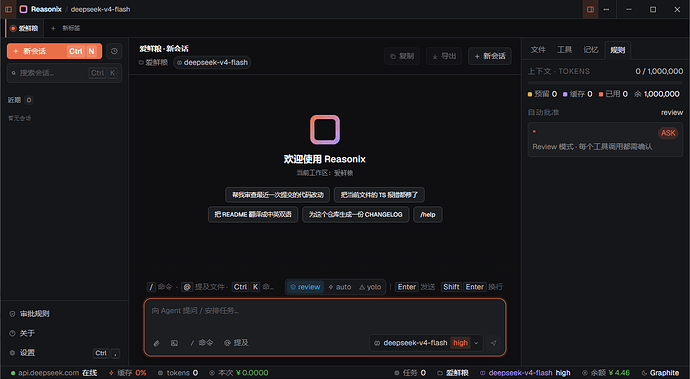The image size is (690, 379).
Task: Switch to the 记忆 tab
Action: [591, 50]
